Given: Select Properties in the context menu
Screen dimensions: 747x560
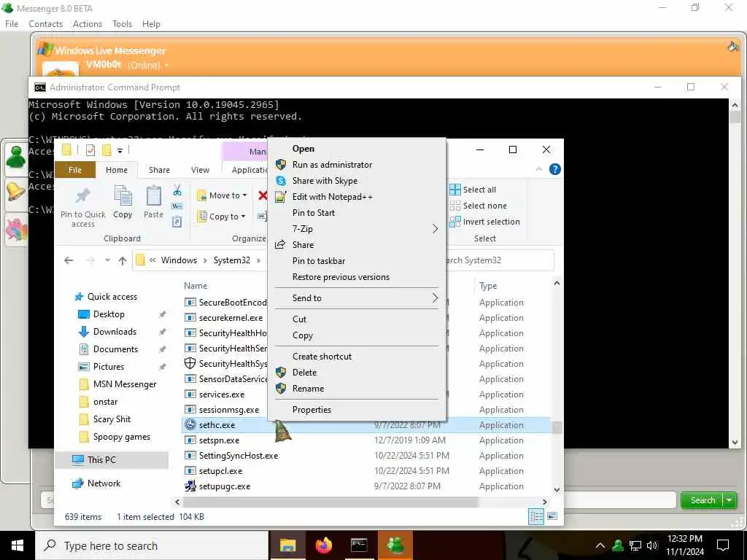Looking at the screenshot, I should tap(356, 410).
